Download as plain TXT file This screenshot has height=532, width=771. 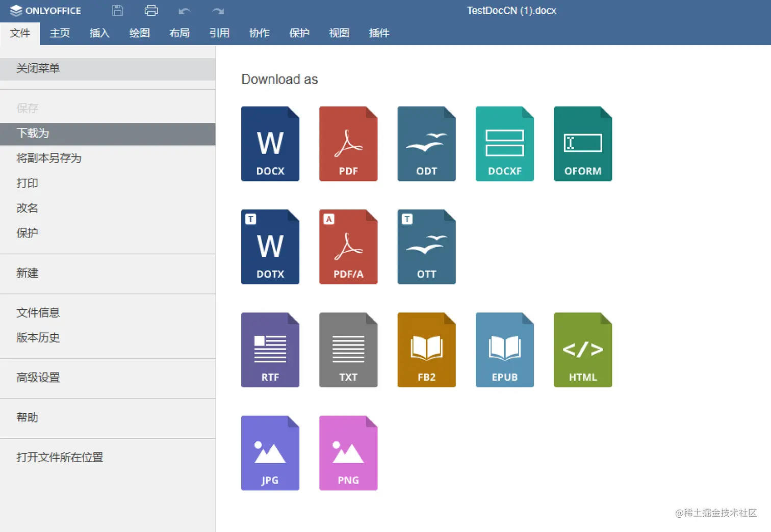[348, 350]
